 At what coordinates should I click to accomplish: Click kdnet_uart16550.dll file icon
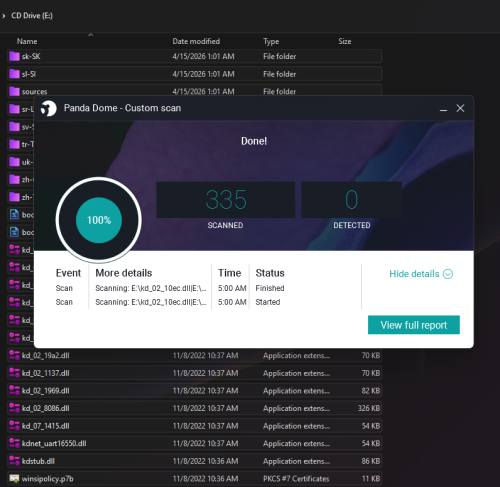point(14,443)
